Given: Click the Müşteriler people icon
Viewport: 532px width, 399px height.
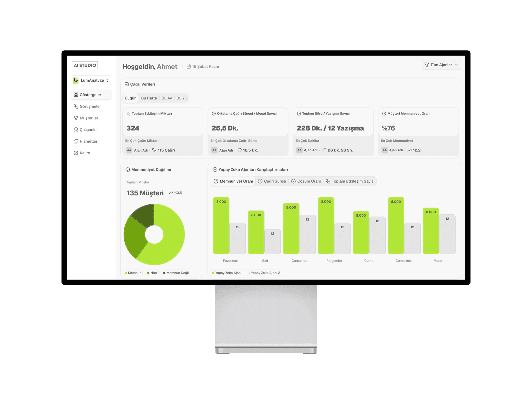Looking at the screenshot, I should pyautogui.click(x=76, y=118).
